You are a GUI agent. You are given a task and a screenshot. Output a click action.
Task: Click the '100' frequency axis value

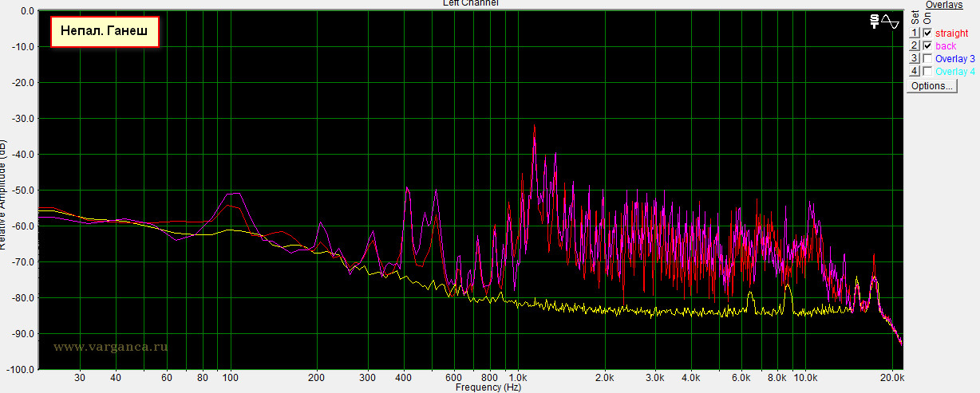231,377
